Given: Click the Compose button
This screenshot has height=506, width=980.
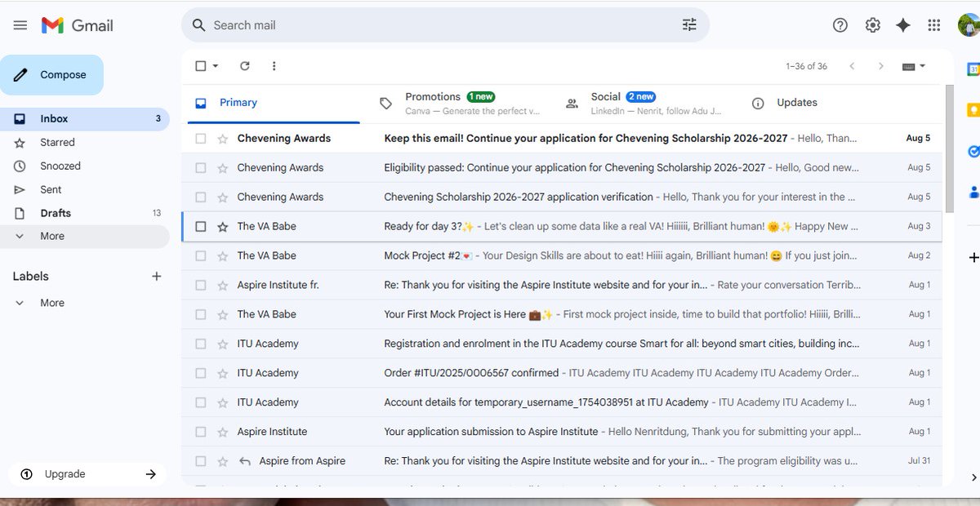Looking at the screenshot, I should click(52, 75).
